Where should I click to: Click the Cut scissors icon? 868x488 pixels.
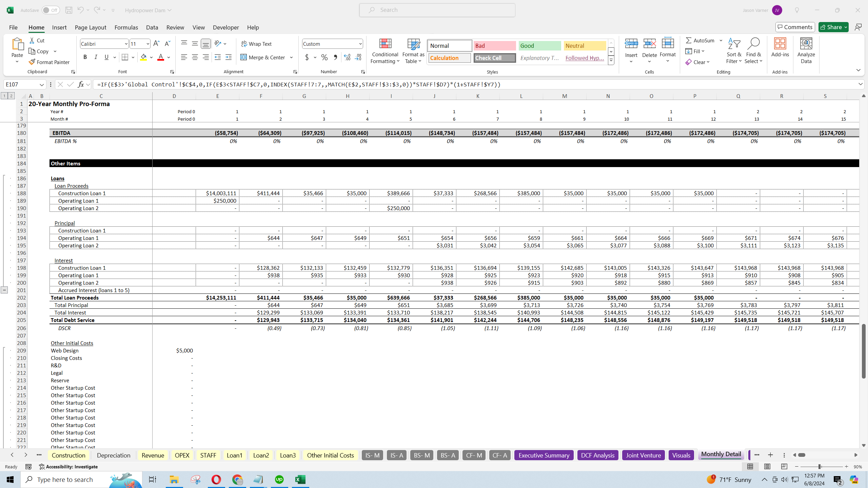click(32, 40)
